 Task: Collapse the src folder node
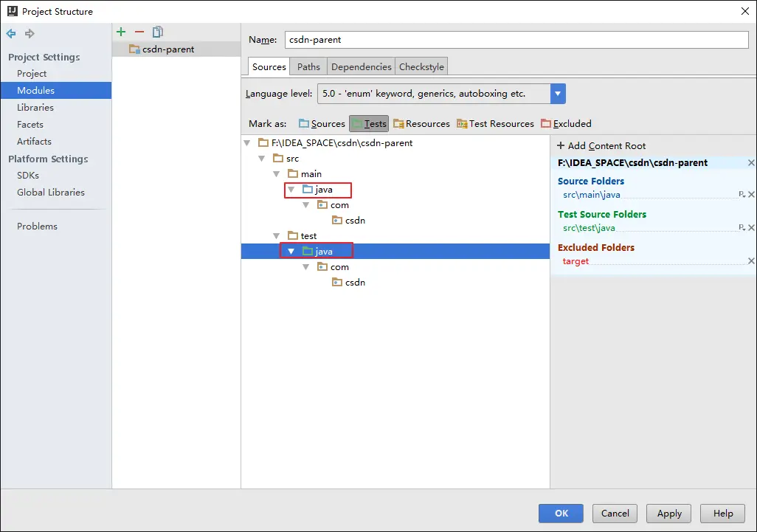(x=262, y=159)
